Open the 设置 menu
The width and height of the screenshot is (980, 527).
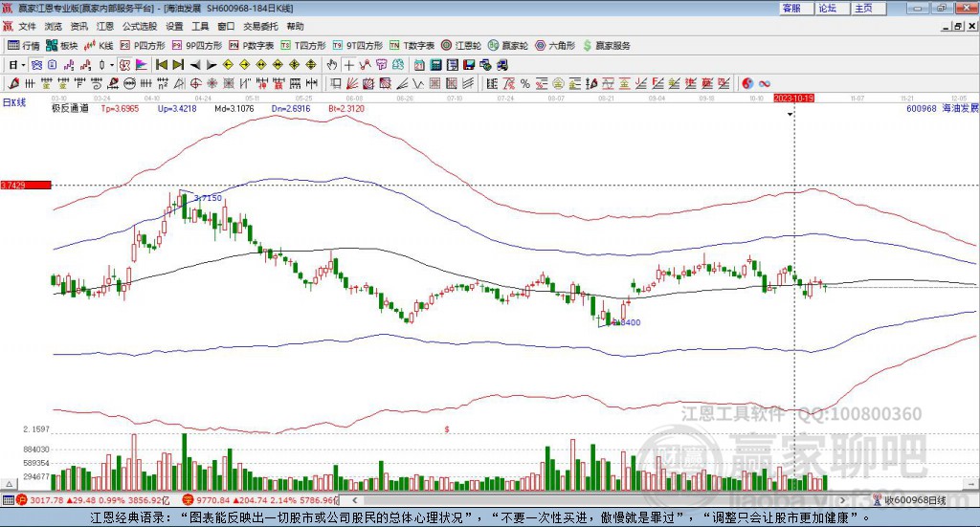click(x=174, y=26)
